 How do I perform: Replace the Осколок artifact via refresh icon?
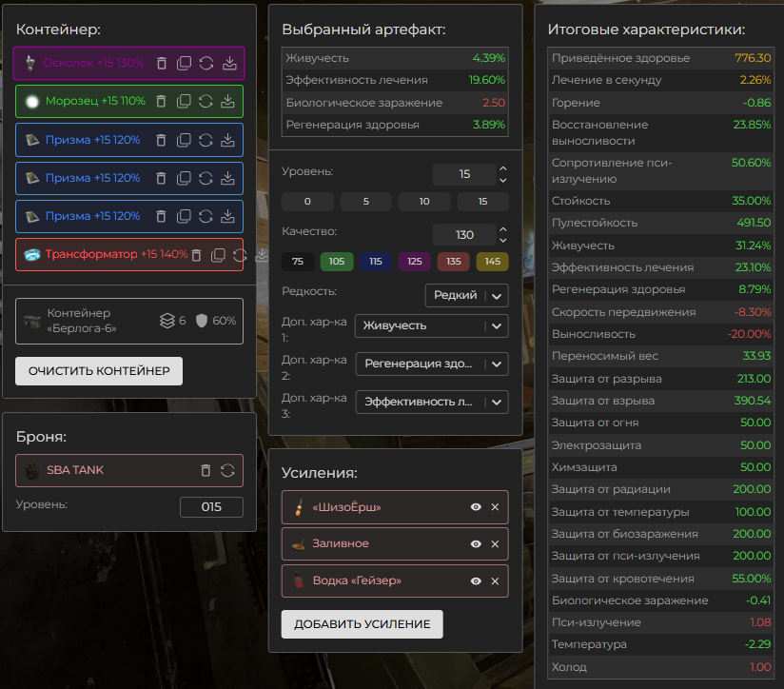[206, 63]
